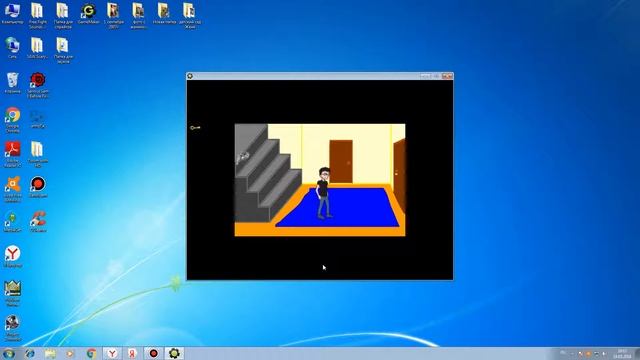Open the Новая папка folder on desktop
Viewport: 640px width, 360px height.
coord(164,14)
